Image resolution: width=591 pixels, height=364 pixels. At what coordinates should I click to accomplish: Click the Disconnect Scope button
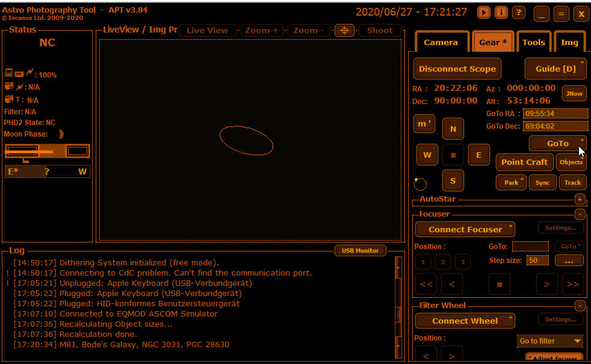[457, 69]
